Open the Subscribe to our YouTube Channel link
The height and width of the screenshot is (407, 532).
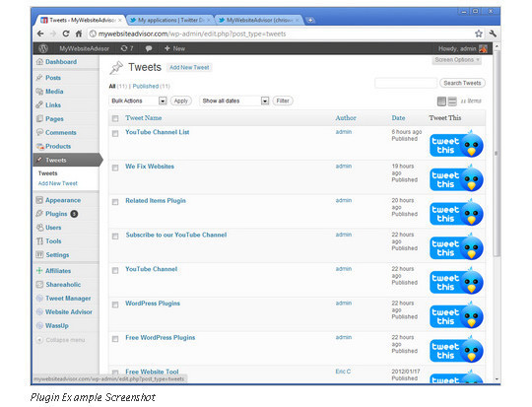point(176,235)
